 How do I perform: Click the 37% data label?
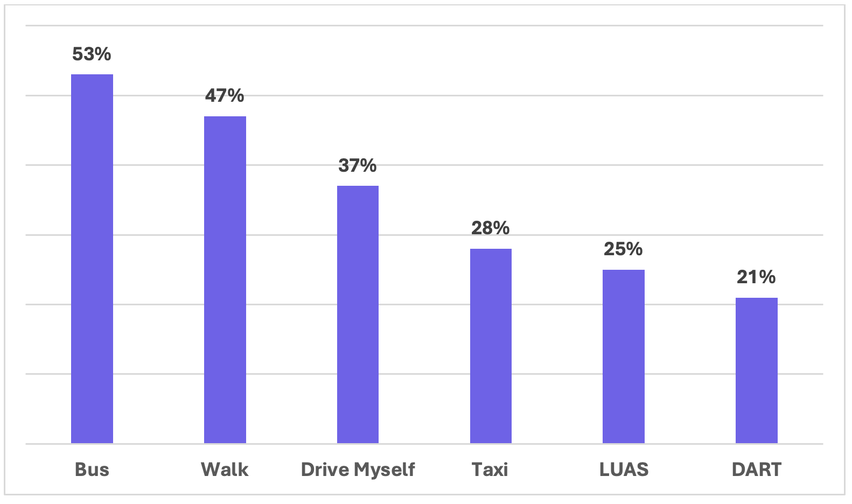click(x=358, y=166)
